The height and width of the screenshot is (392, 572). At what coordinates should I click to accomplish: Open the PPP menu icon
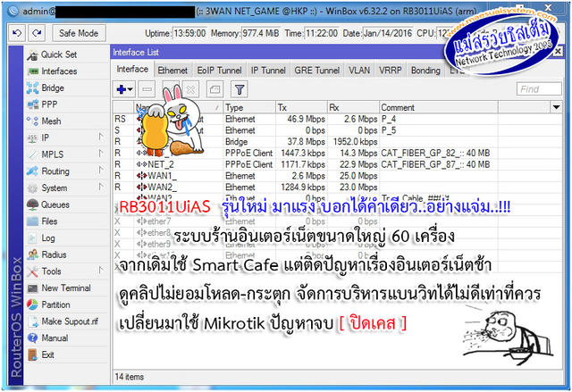tap(32, 104)
